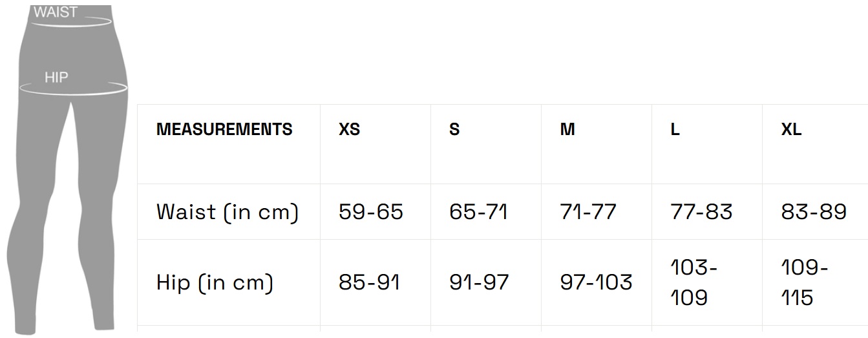
Task: Select the M size column header
Action: [567, 129]
